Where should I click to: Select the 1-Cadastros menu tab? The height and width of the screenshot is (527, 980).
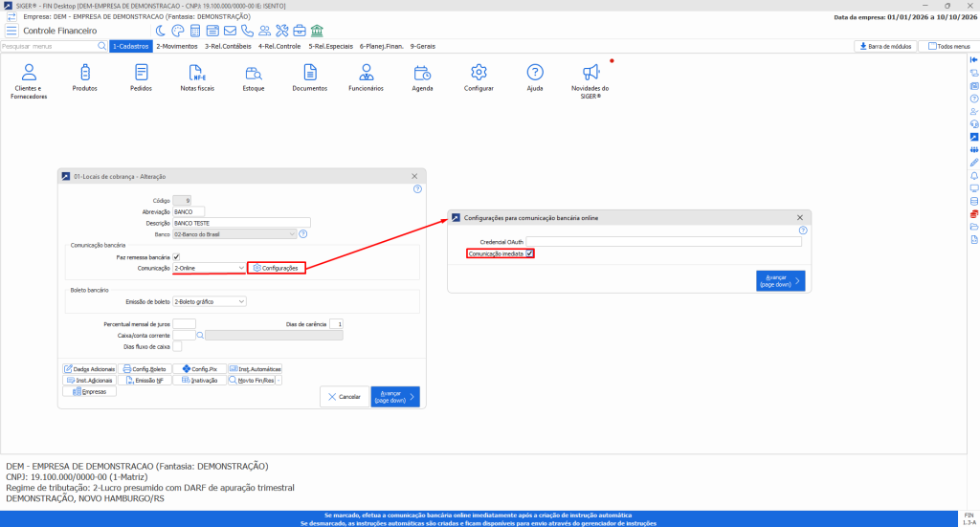tap(130, 46)
